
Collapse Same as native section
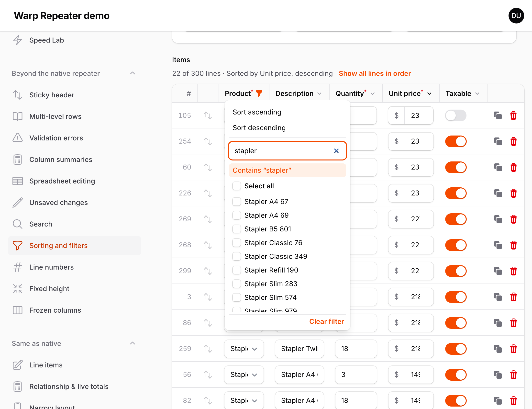pos(133,343)
